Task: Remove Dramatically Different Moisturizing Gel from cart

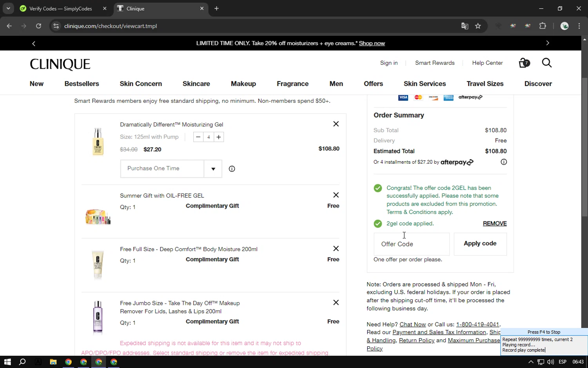Action: pos(336,124)
